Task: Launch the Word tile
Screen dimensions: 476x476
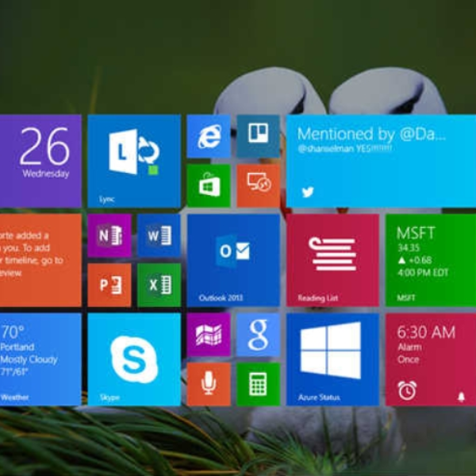Action: (x=159, y=236)
